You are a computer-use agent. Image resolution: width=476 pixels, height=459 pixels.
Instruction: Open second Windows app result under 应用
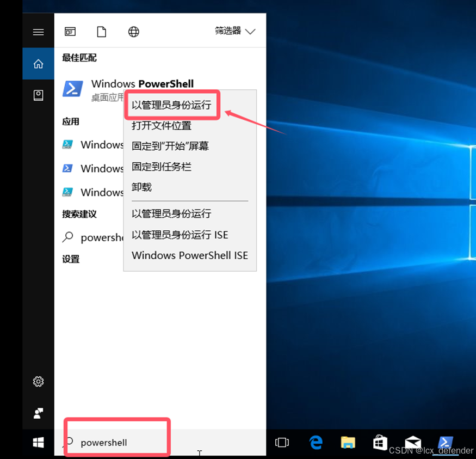[92, 168]
